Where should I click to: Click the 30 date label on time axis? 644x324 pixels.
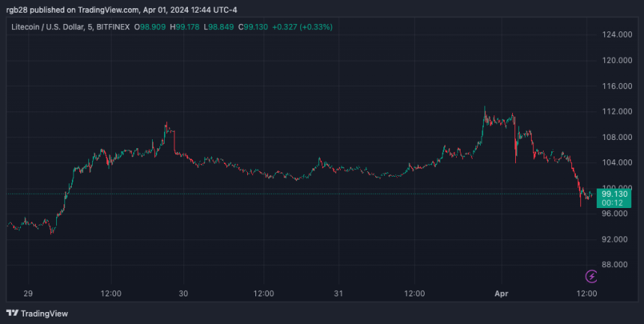coord(184,293)
